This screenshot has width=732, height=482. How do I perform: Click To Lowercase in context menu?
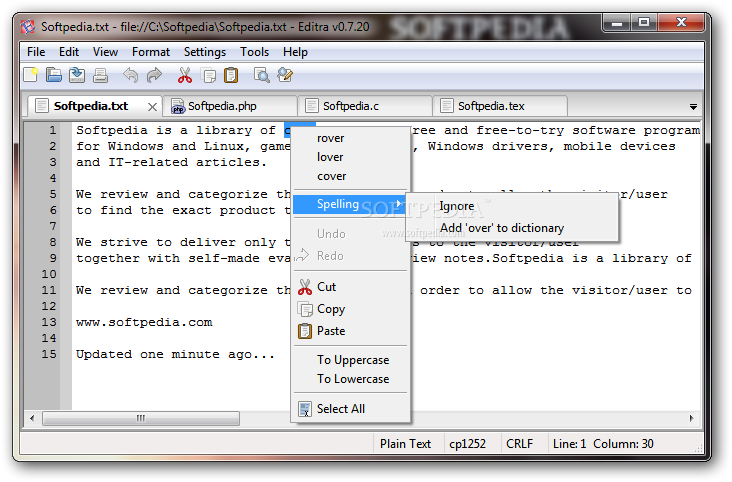(350, 379)
